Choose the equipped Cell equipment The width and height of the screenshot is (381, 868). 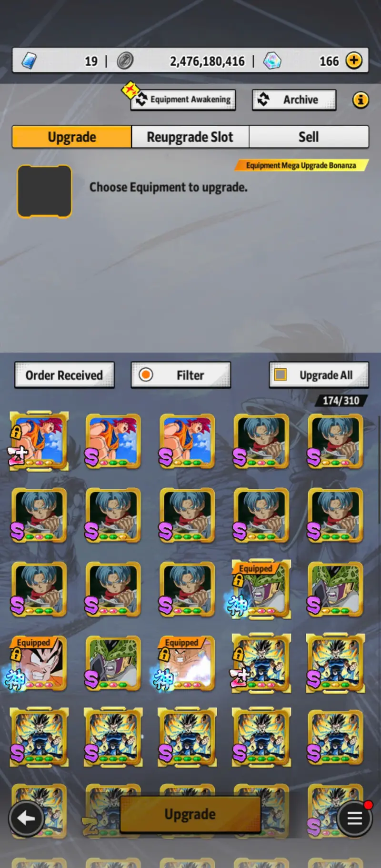pyautogui.click(x=261, y=589)
